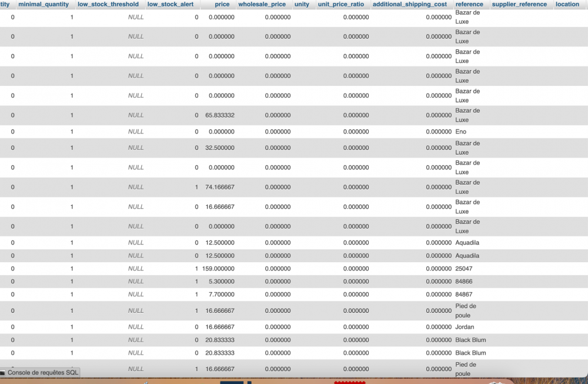Click price 16.666667 in the Jordan row
Image resolution: width=588 pixels, height=384 pixels.
tap(220, 327)
